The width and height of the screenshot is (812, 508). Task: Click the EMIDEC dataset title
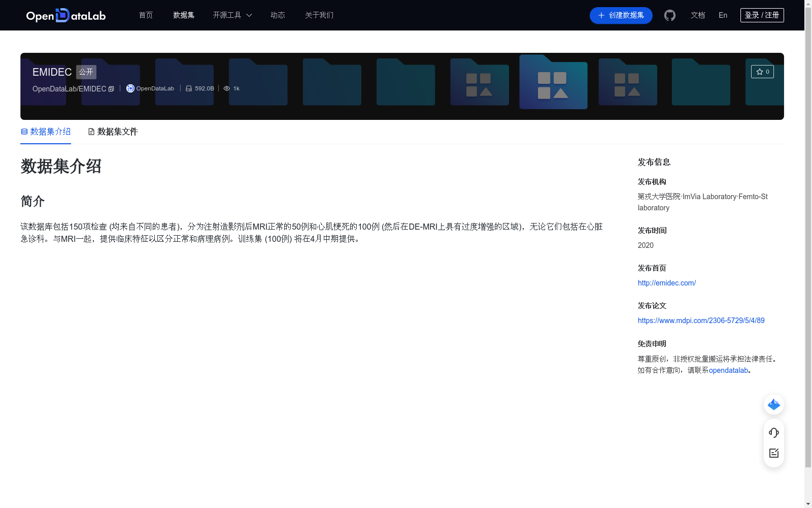tap(52, 72)
